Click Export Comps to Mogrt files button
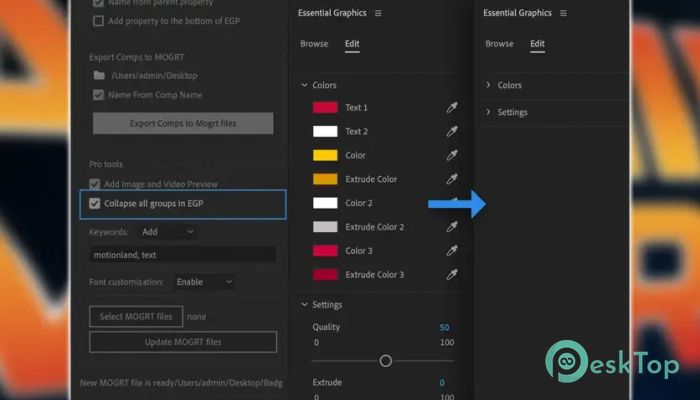This screenshot has width=700, height=400. click(183, 123)
